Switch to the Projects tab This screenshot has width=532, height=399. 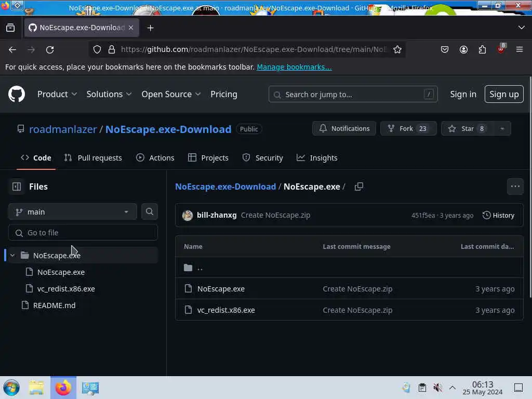[208, 158]
